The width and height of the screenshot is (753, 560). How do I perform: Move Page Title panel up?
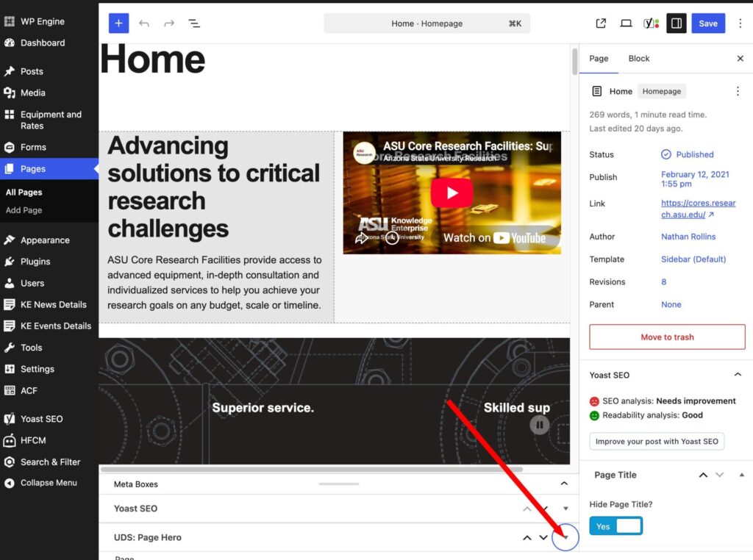click(x=703, y=475)
